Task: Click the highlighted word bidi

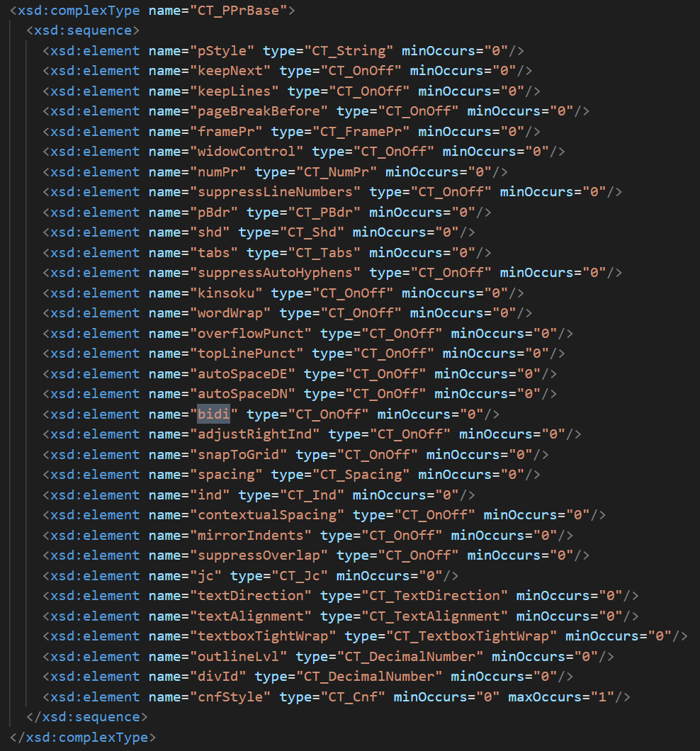Action: 214,414
